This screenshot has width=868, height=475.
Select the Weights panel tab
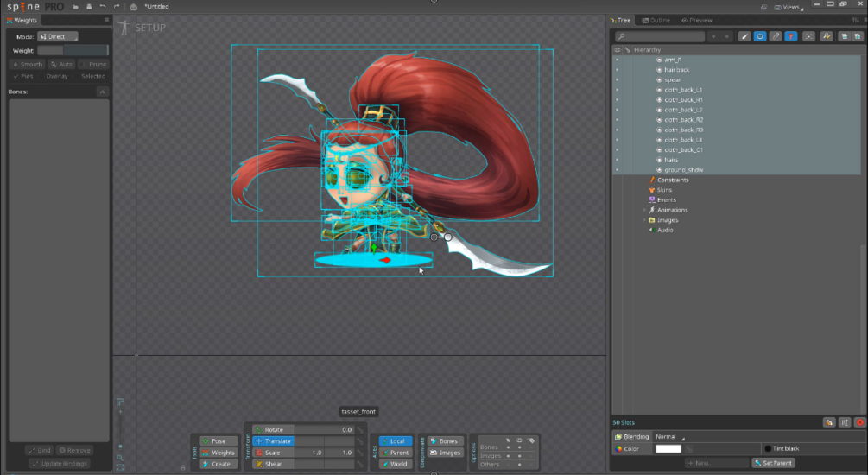point(22,21)
